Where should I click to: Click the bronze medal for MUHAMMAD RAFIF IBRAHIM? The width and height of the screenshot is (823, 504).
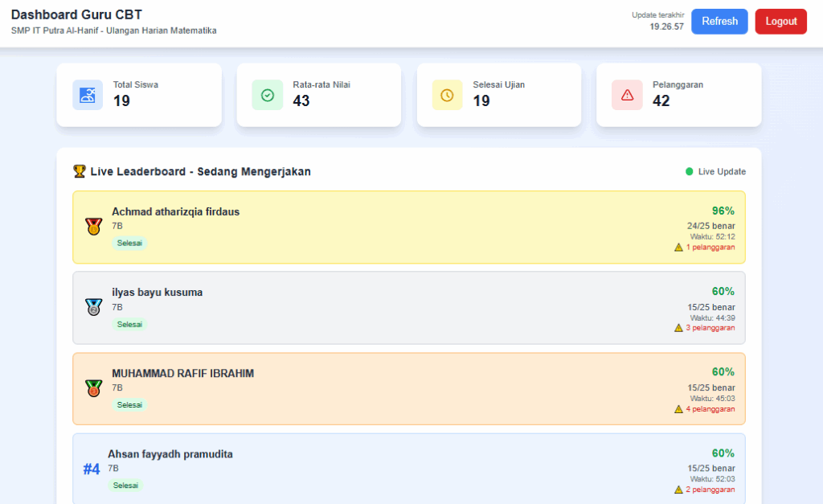click(x=93, y=388)
